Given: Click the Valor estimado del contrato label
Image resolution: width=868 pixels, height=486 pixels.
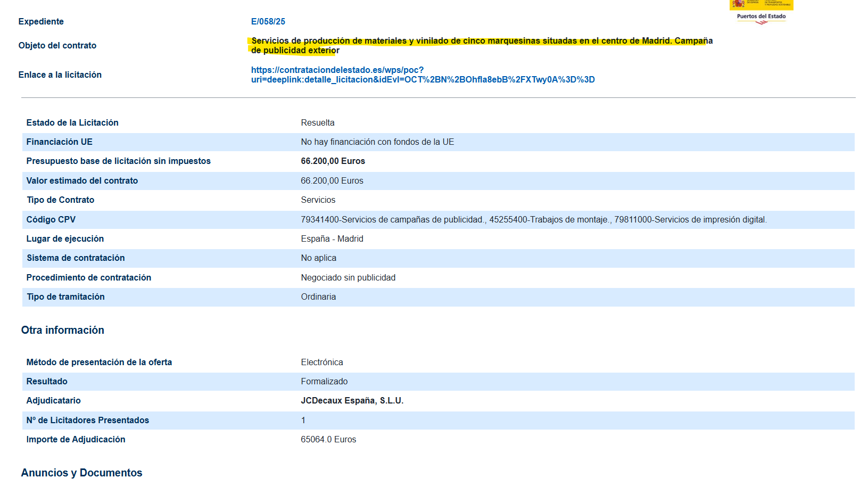Looking at the screenshot, I should coord(82,181).
